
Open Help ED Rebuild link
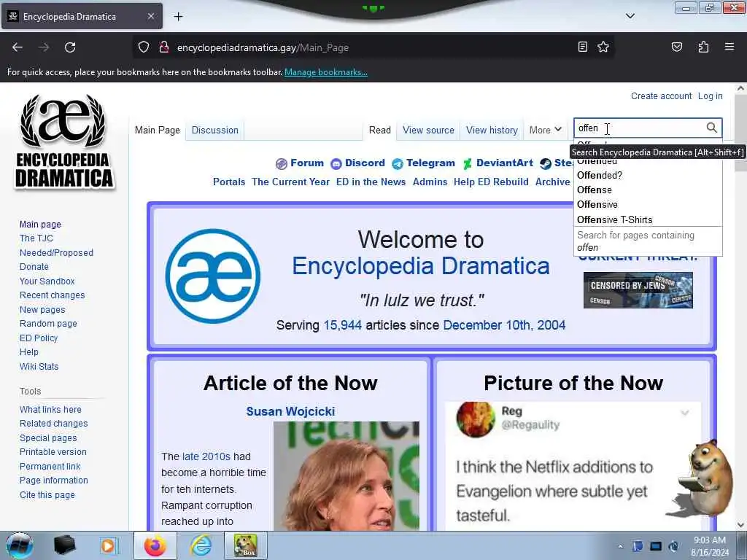coord(491,182)
